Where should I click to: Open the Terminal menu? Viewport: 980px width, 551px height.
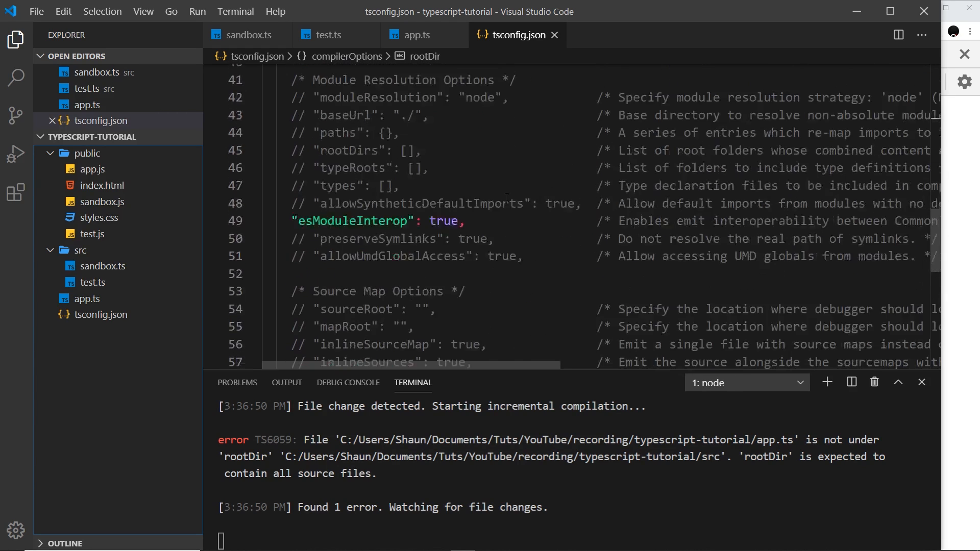[x=235, y=11]
